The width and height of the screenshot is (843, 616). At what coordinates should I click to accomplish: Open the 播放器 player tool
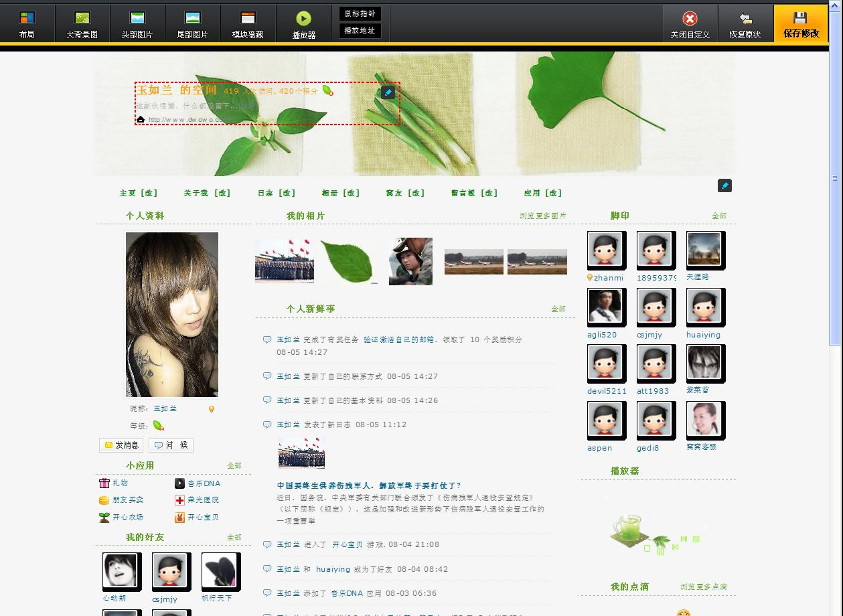(303, 23)
